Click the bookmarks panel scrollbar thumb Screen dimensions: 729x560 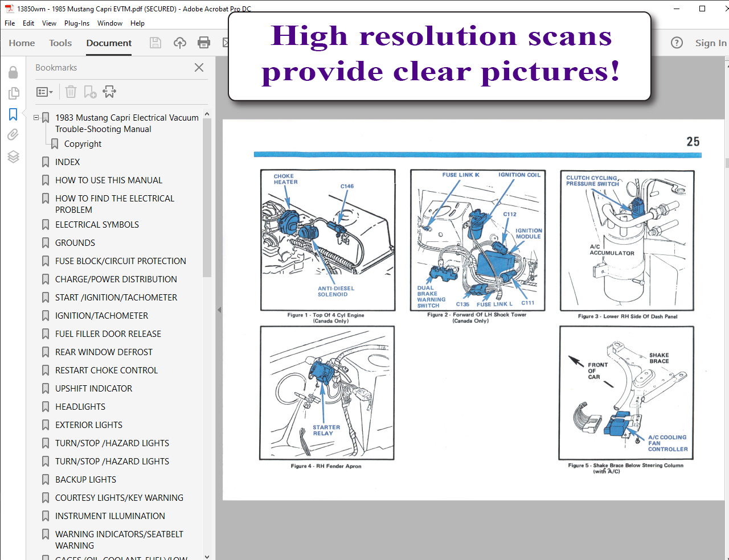207,197
